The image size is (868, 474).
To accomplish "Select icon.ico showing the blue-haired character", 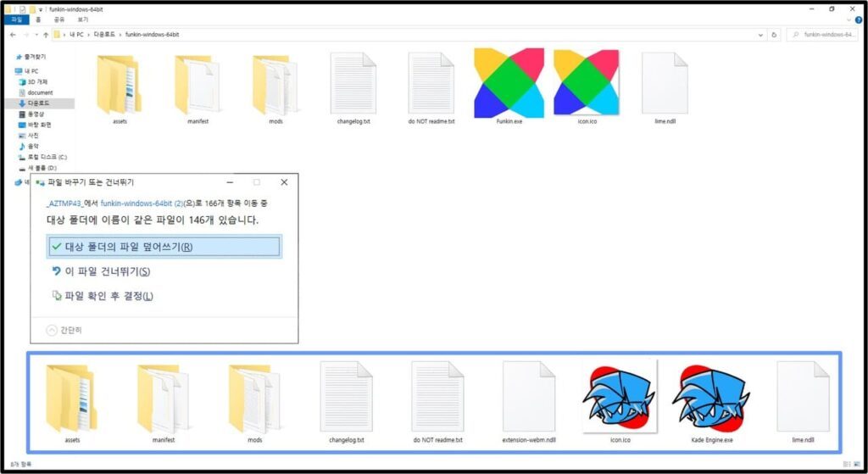I will tap(620, 403).
